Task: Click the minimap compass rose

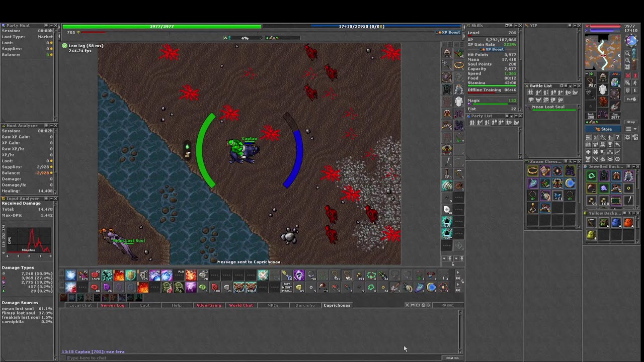Action: pyautogui.click(x=632, y=41)
